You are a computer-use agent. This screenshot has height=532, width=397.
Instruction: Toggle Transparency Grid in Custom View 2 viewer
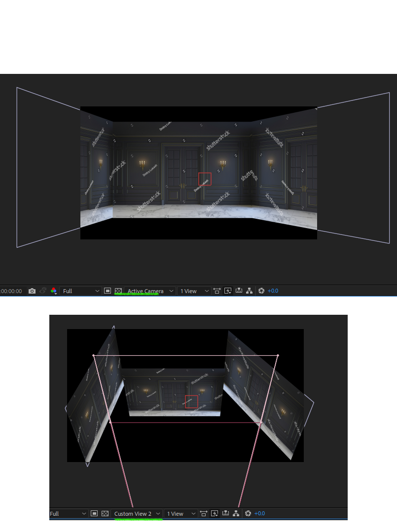pyautogui.click(x=105, y=513)
